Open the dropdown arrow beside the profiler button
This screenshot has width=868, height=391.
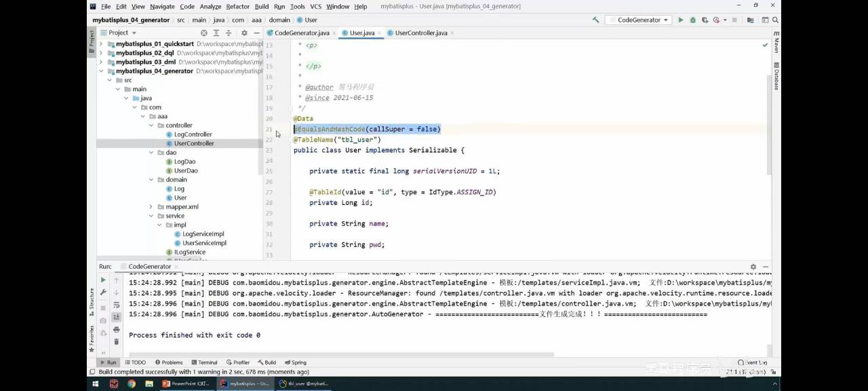[x=724, y=20]
